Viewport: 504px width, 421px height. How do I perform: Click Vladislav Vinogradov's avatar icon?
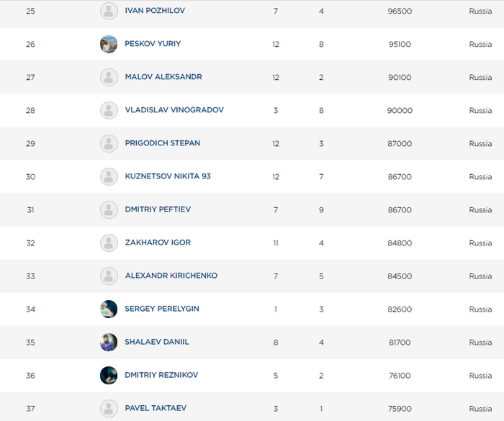click(x=109, y=110)
